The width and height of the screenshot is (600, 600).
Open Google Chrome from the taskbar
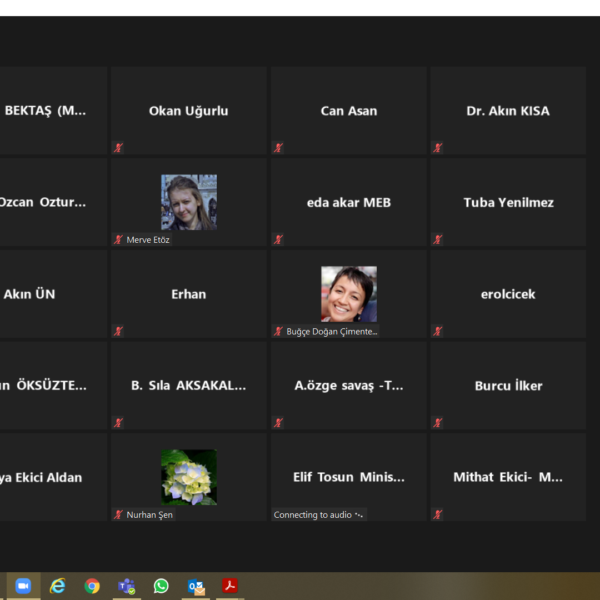pyautogui.click(x=92, y=586)
